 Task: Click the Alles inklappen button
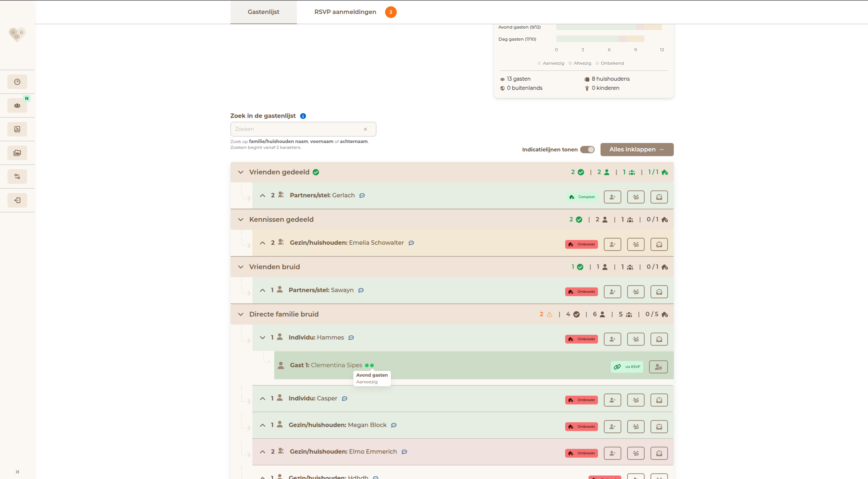[637, 150]
